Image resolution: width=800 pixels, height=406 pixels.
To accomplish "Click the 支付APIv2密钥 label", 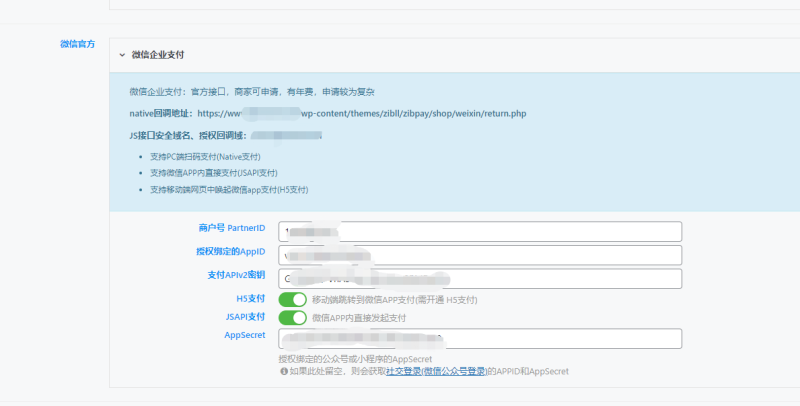I will tap(236, 275).
